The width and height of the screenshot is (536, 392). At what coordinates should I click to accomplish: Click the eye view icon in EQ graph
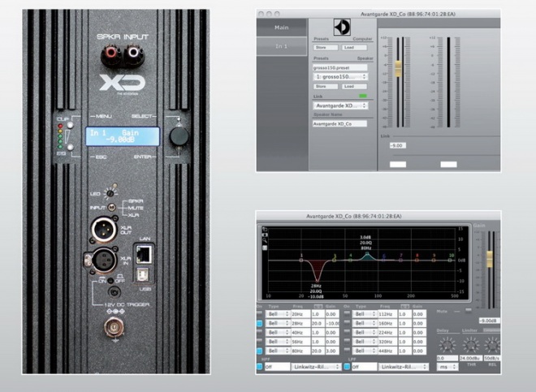pyautogui.click(x=265, y=235)
